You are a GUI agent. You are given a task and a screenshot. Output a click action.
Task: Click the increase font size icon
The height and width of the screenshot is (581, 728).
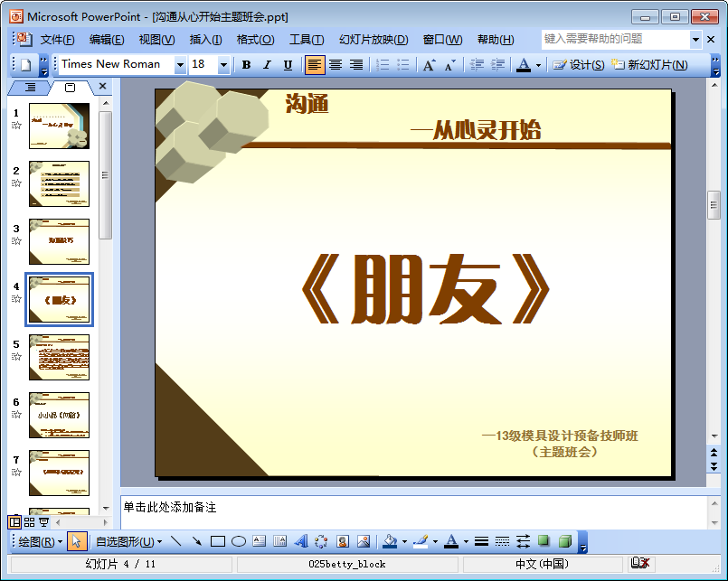429,65
